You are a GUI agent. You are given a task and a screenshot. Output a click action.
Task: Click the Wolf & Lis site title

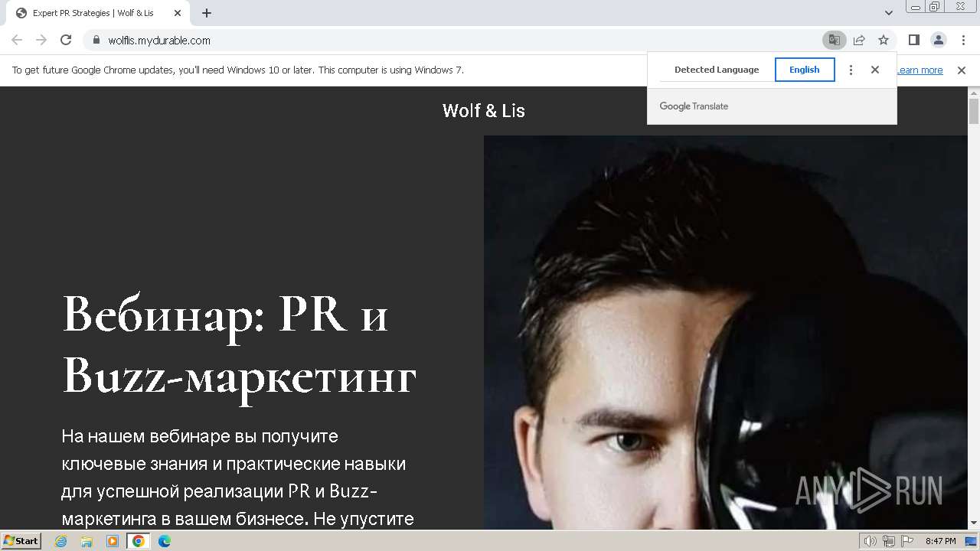484,111
